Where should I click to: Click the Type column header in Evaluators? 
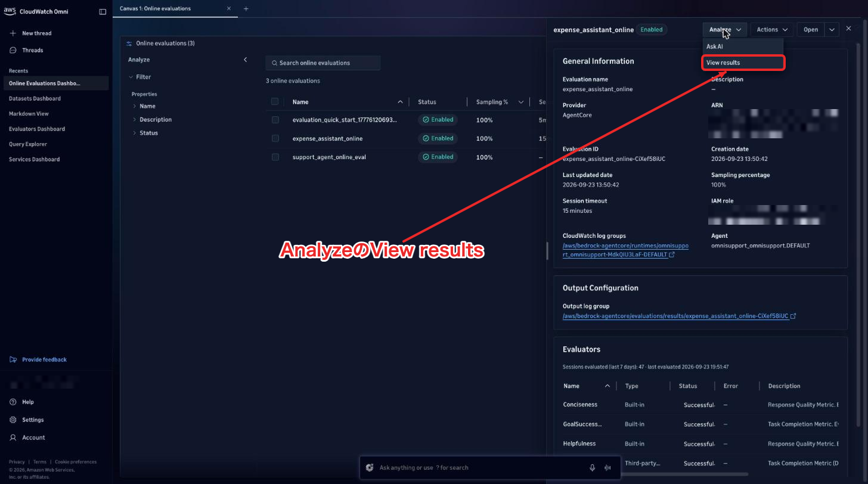click(631, 386)
